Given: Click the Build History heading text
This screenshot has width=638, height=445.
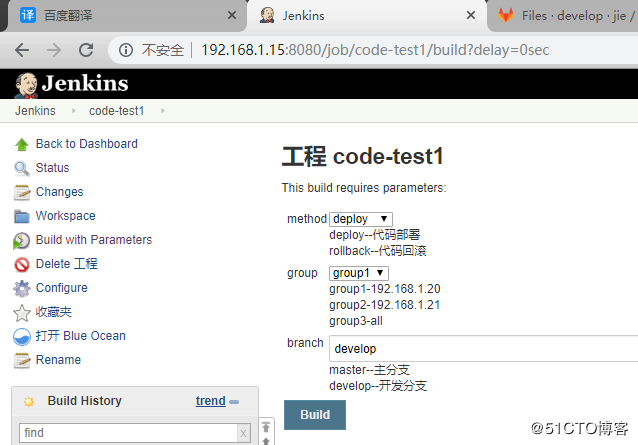Looking at the screenshot, I should click(85, 401).
